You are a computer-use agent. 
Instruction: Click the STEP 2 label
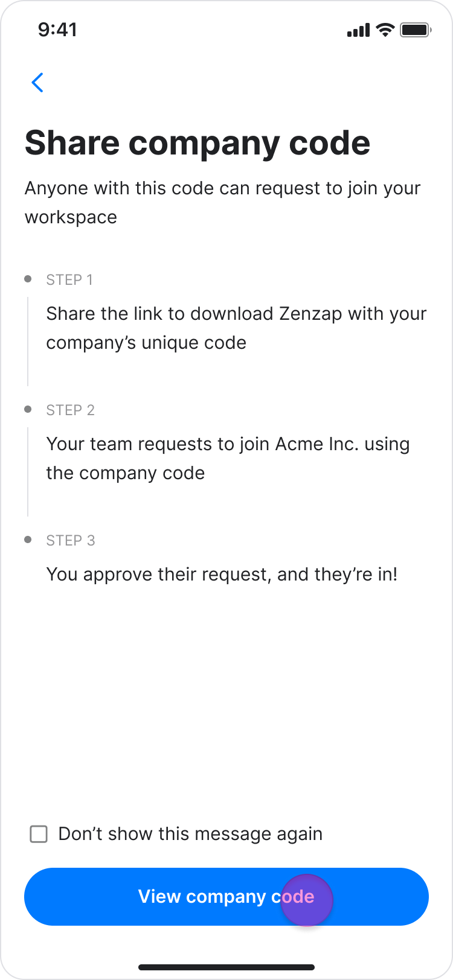[x=71, y=410]
